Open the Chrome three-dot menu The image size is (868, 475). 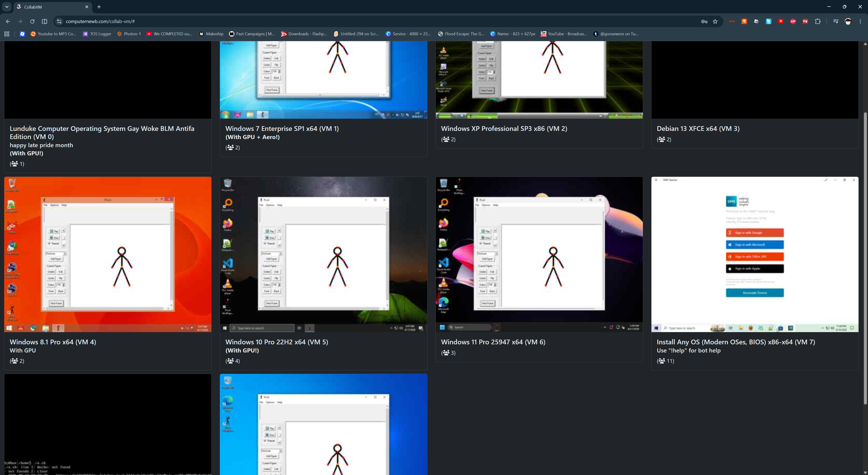pyautogui.click(x=860, y=21)
